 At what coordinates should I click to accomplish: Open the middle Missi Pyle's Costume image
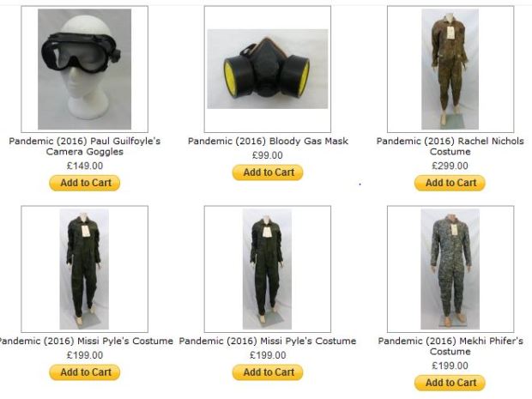(268, 269)
